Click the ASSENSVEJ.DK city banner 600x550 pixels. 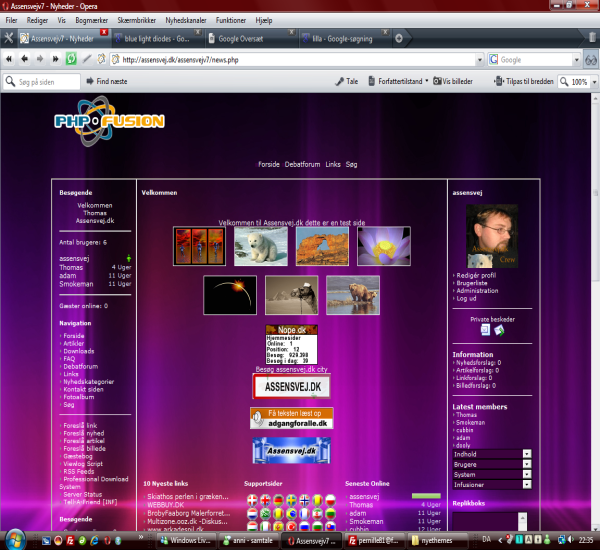pos(292,387)
